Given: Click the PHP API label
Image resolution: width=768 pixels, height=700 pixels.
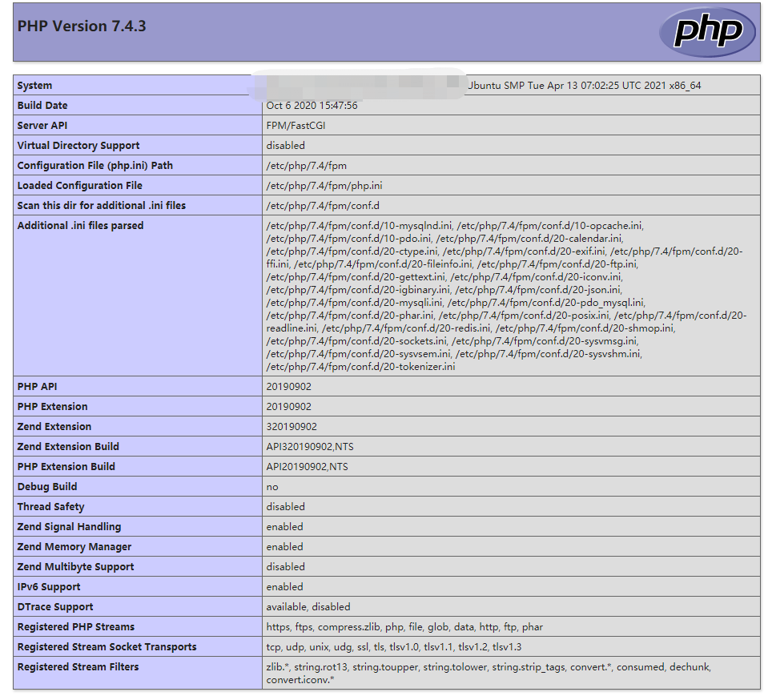Looking at the screenshot, I should coord(37,387).
